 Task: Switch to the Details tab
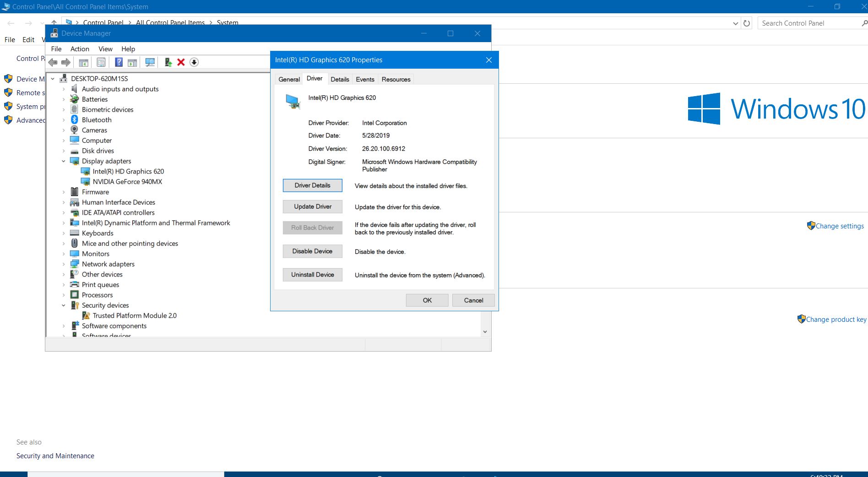point(340,79)
